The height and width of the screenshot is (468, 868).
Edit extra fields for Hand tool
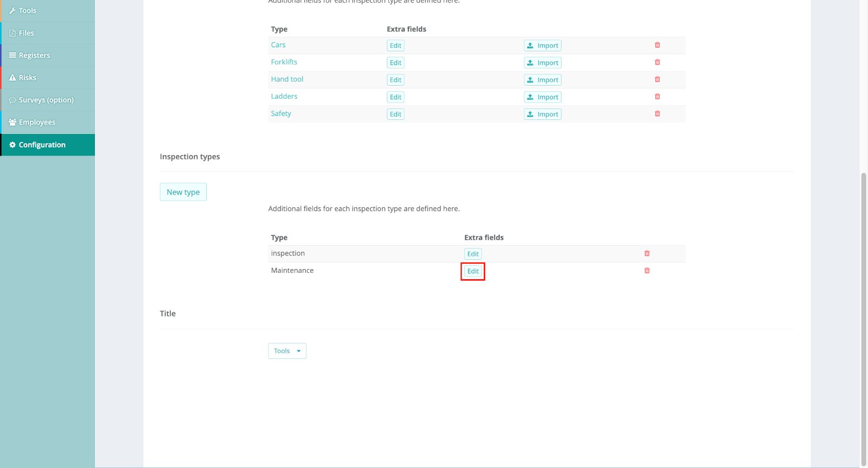coord(395,80)
